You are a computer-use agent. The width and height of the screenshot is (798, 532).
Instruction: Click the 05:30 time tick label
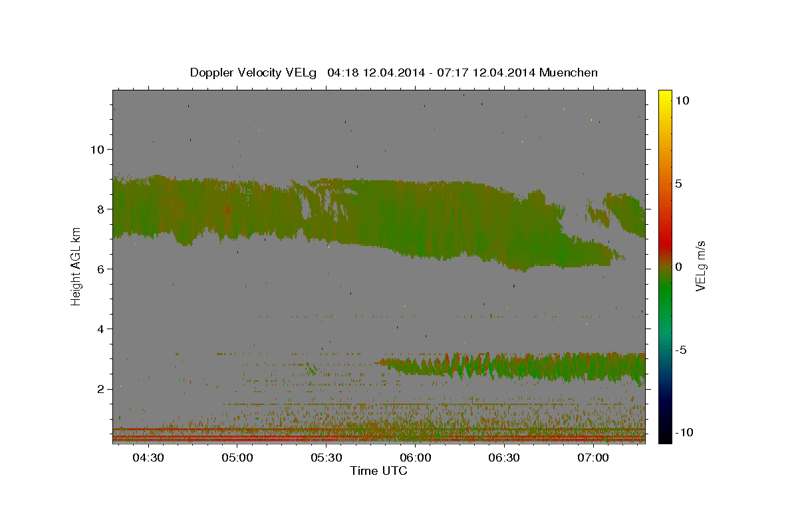(x=326, y=458)
